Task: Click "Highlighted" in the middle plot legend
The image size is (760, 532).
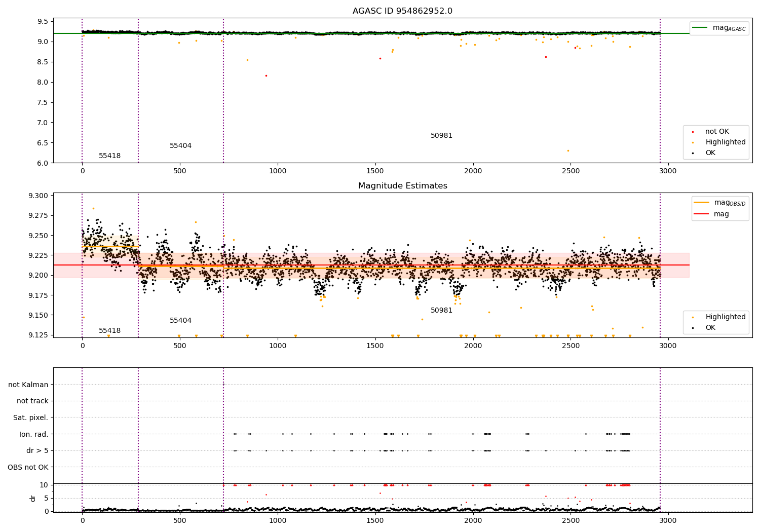Action: pyautogui.click(x=726, y=317)
